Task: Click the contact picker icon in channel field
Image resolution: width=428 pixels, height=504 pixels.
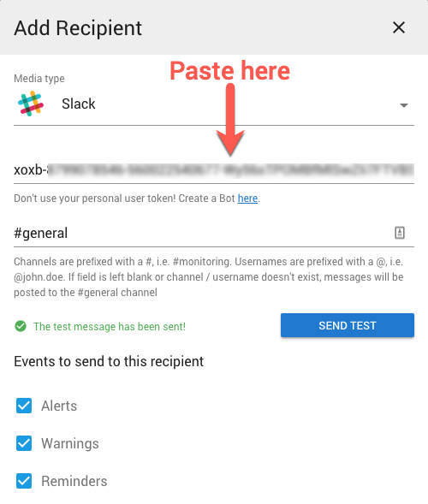Action: (x=400, y=233)
